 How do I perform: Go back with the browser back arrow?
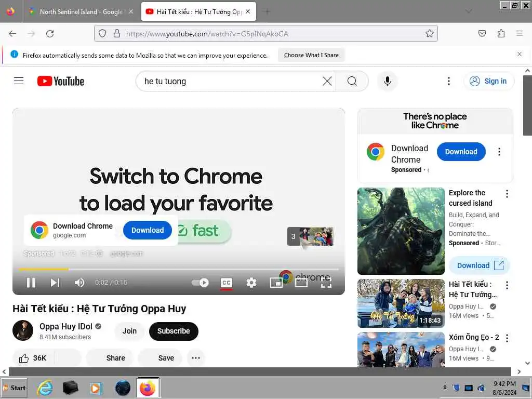(12, 34)
